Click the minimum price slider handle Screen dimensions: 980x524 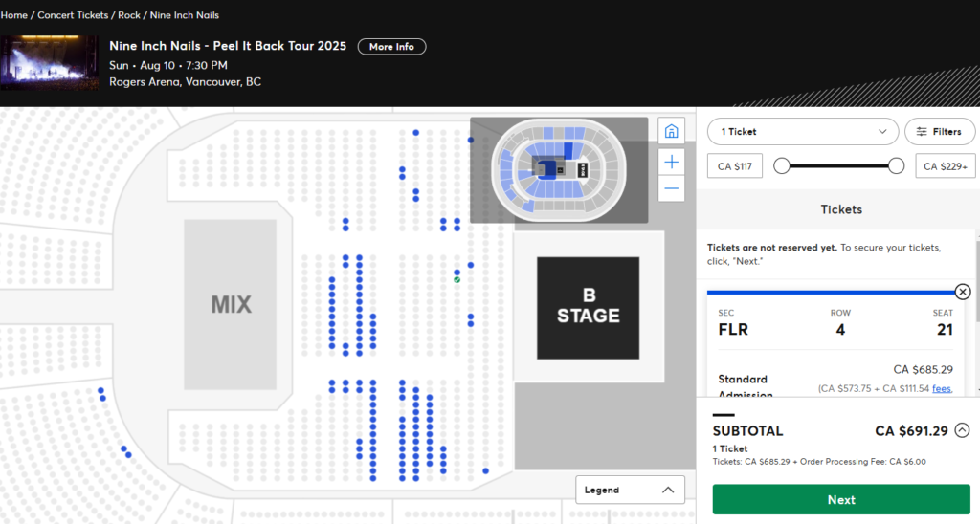coord(782,166)
